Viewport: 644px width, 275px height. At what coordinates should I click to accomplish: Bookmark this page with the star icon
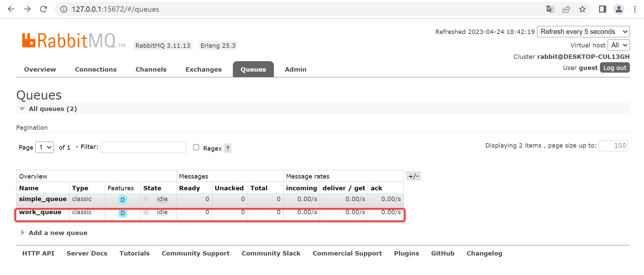tap(582, 9)
